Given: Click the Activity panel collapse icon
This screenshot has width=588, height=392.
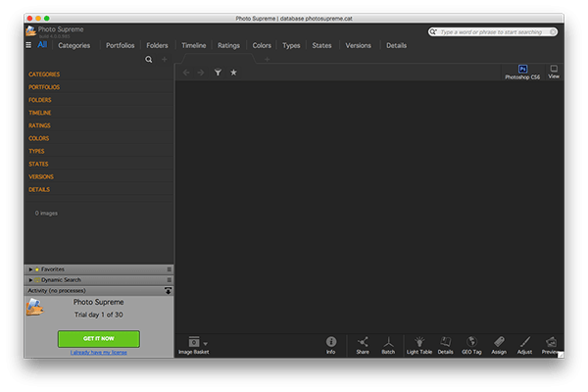Looking at the screenshot, I should 168,291.
